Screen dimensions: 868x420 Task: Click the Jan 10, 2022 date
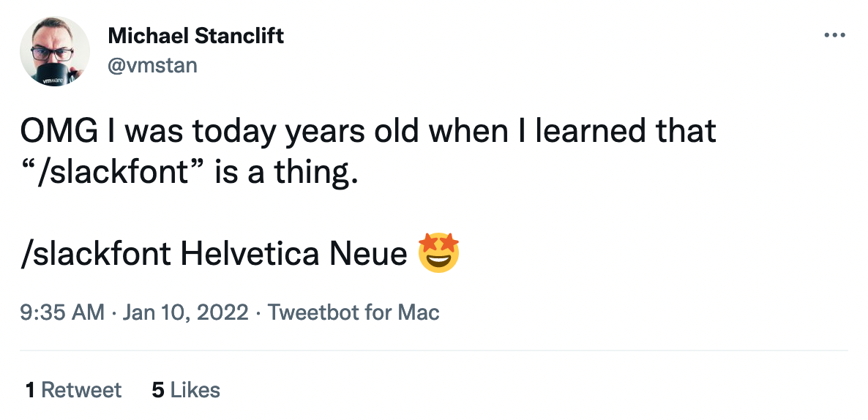click(x=186, y=313)
